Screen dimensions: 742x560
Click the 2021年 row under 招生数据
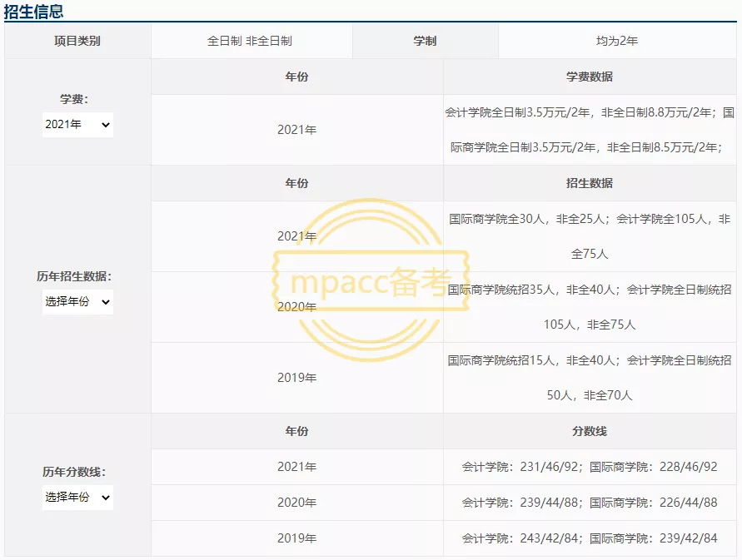pyautogui.click(x=296, y=235)
